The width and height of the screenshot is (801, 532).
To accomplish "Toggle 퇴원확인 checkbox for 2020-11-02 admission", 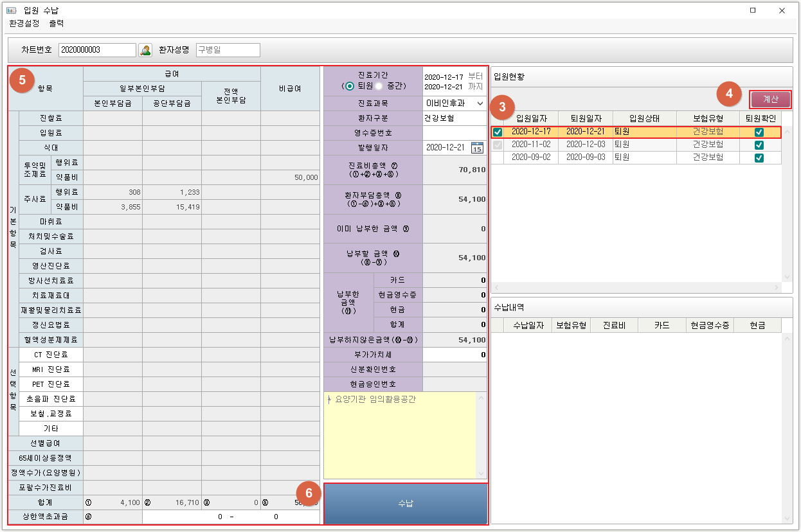I will (x=759, y=145).
